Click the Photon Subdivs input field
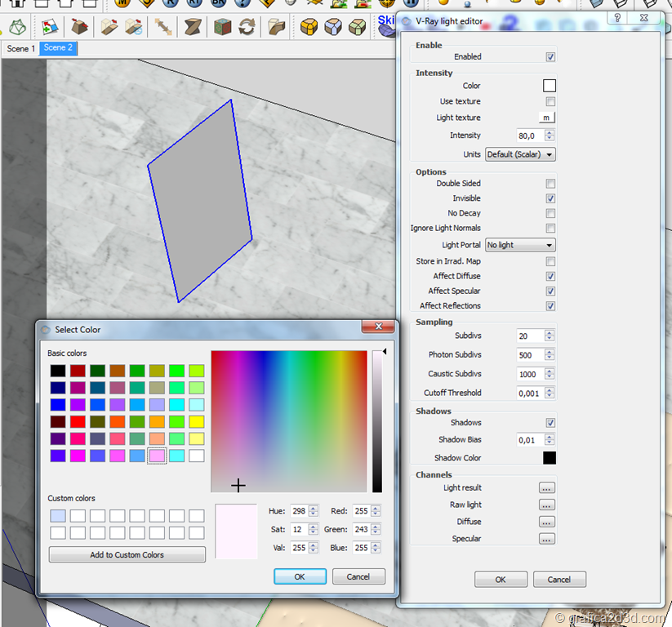Image resolution: width=672 pixels, height=627 pixels. pyautogui.click(x=529, y=355)
